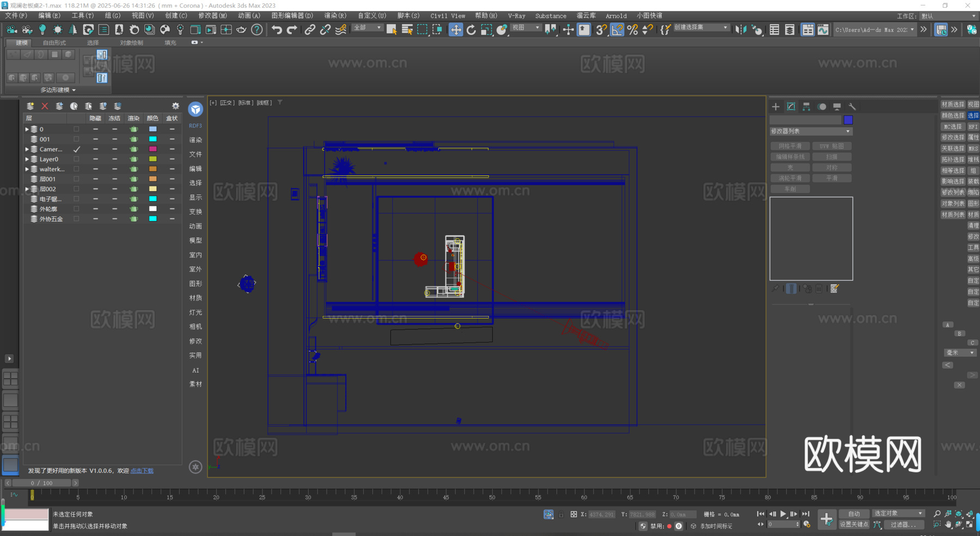The height and width of the screenshot is (536, 980).
Task: Click the Undo arrow in main toolbar
Action: tap(277, 29)
